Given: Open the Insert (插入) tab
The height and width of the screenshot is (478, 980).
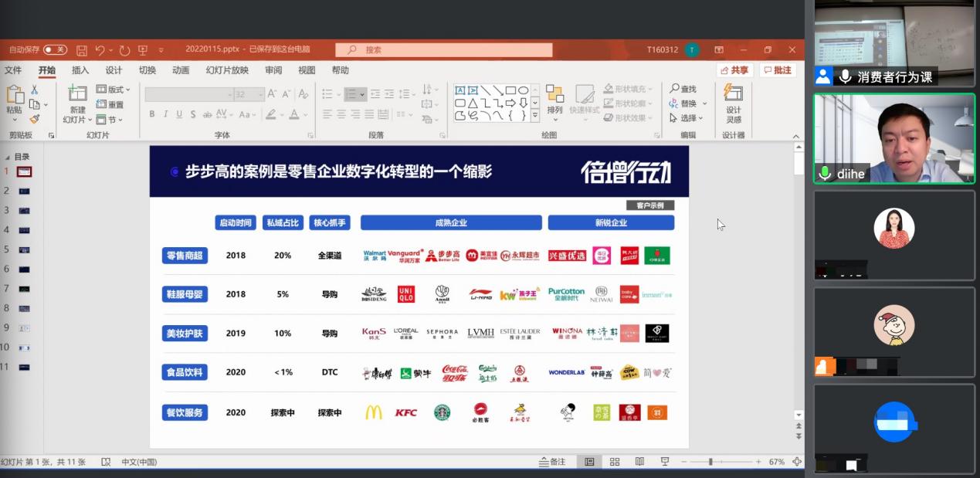Looking at the screenshot, I should 80,70.
